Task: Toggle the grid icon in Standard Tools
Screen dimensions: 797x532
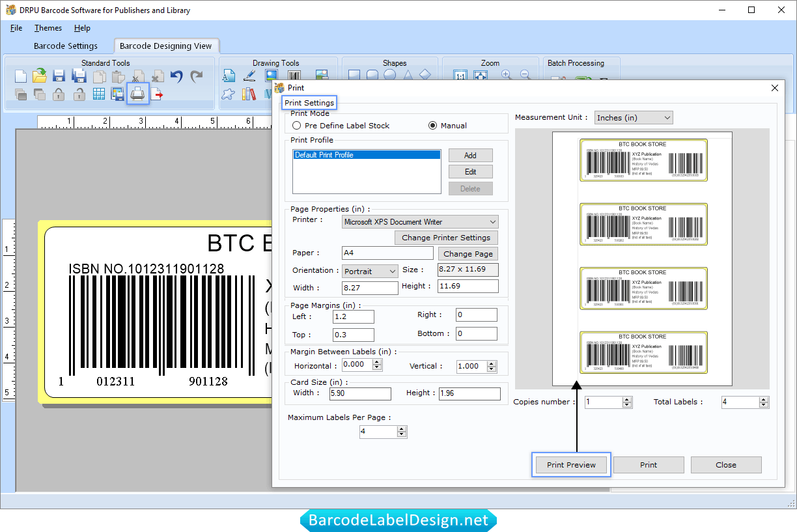Action: (x=99, y=94)
